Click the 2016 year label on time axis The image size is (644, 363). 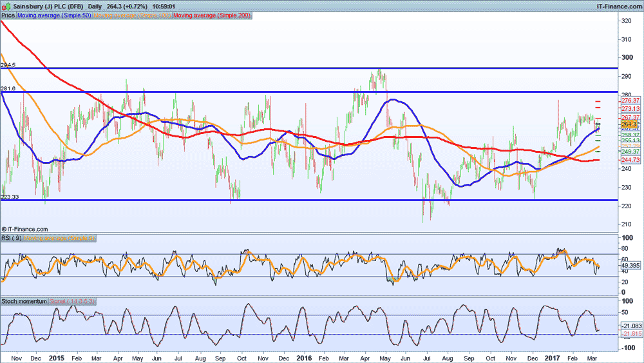(304, 358)
